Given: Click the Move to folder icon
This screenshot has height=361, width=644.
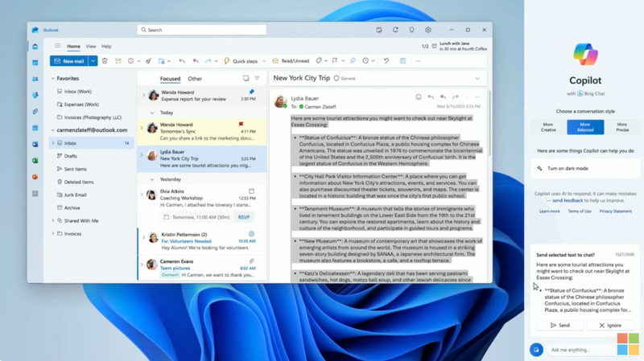Looking at the screenshot, I should (x=162, y=61).
